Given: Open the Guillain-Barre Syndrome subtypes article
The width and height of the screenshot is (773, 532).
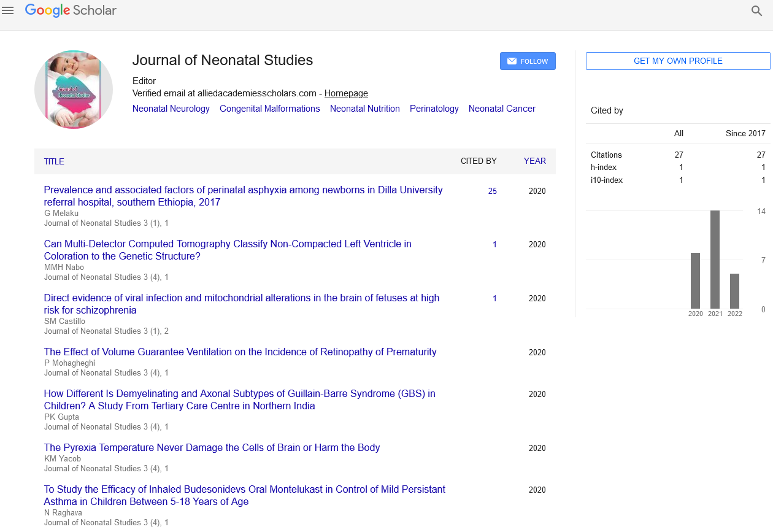Looking at the screenshot, I should (x=240, y=400).
